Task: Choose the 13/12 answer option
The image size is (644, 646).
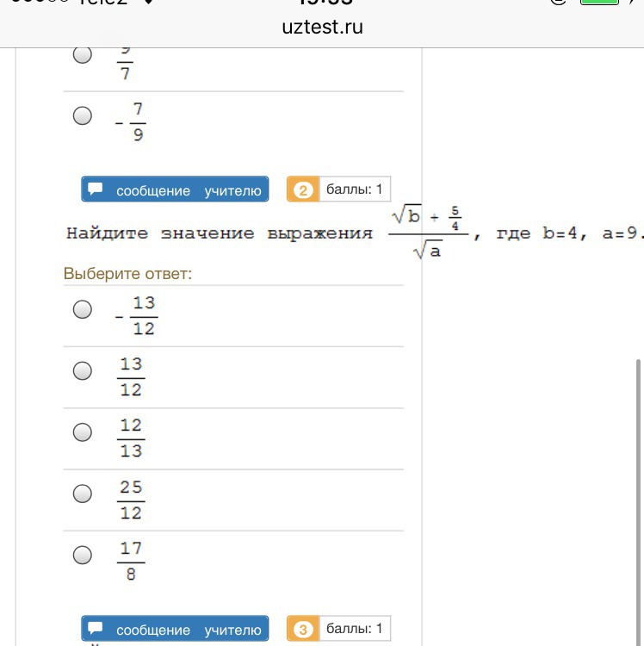Action: point(83,371)
